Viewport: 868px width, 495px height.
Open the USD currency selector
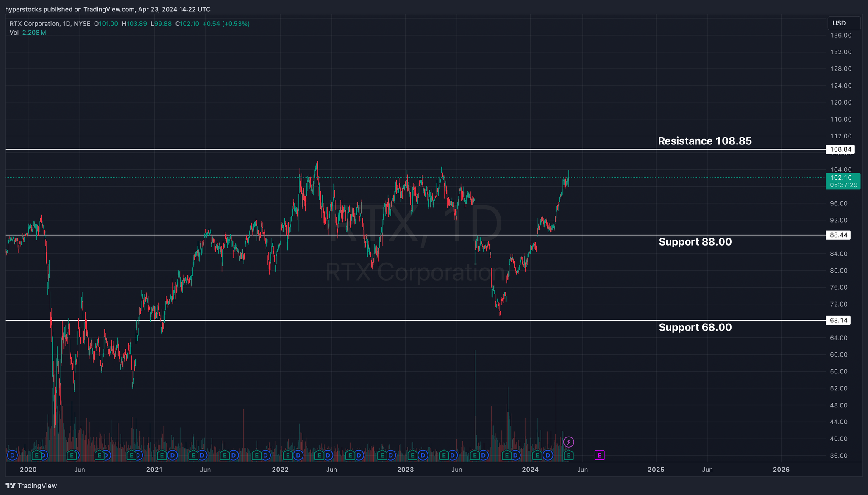843,23
